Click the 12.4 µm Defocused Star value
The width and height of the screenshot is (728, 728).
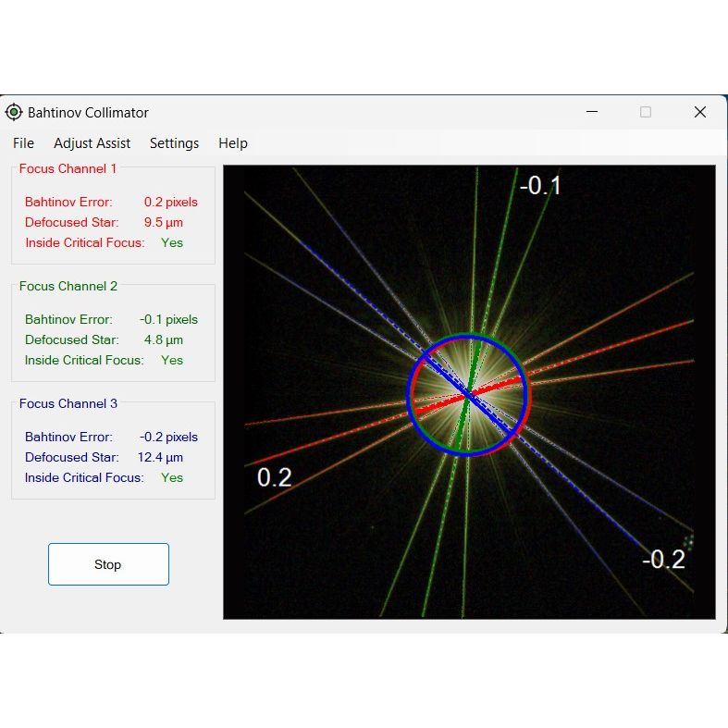[x=160, y=457]
